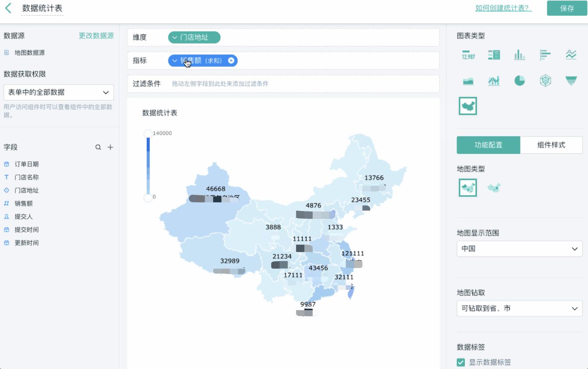This screenshot has width=588, height=369.
Task: Disable 显示数据标签 checkbox
Action: point(460,362)
